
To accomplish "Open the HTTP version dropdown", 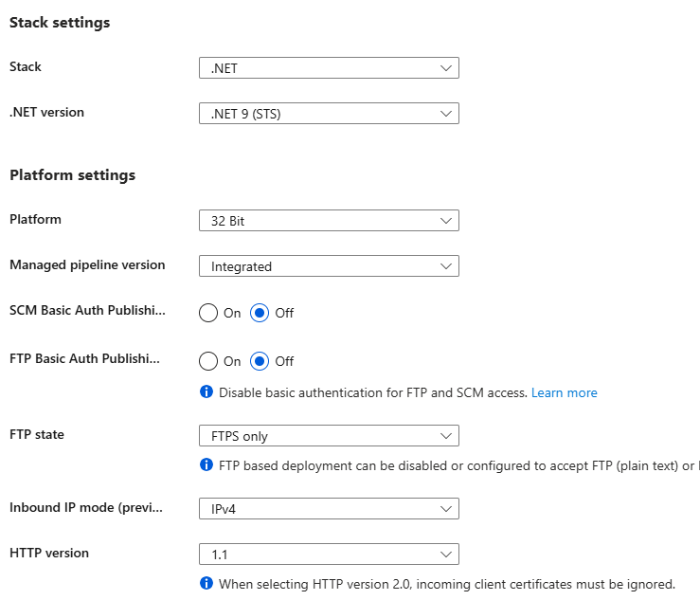I will (x=329, y=555).
